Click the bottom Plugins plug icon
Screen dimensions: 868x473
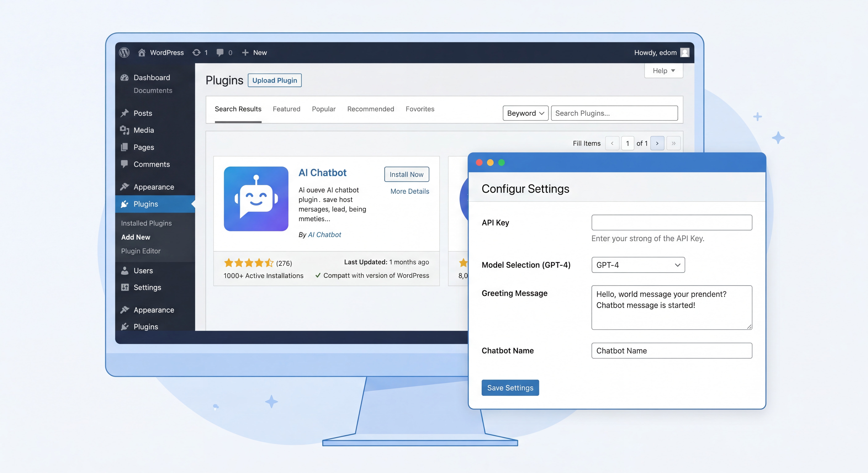[125, 327]
